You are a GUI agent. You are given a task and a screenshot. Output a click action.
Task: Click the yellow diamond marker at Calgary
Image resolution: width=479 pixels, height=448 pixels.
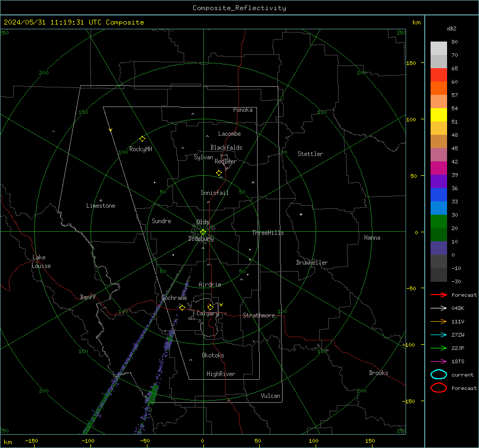coord(210,307)
